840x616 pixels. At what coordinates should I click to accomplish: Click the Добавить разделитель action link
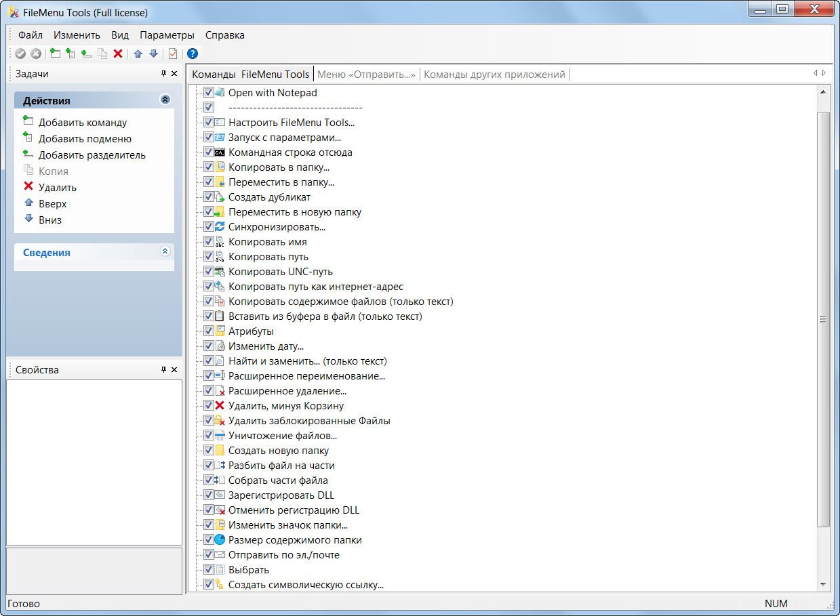click(92, 155)
